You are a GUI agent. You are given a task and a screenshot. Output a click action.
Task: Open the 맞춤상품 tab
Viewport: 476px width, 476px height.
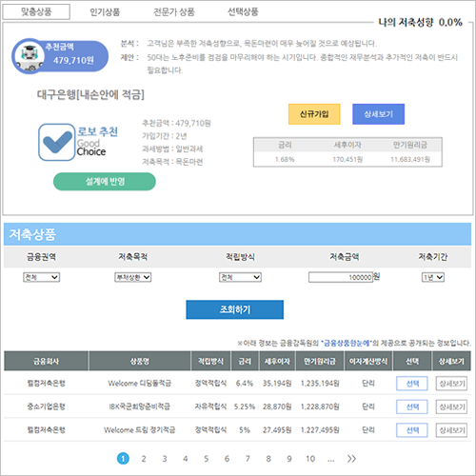point(36,12)
